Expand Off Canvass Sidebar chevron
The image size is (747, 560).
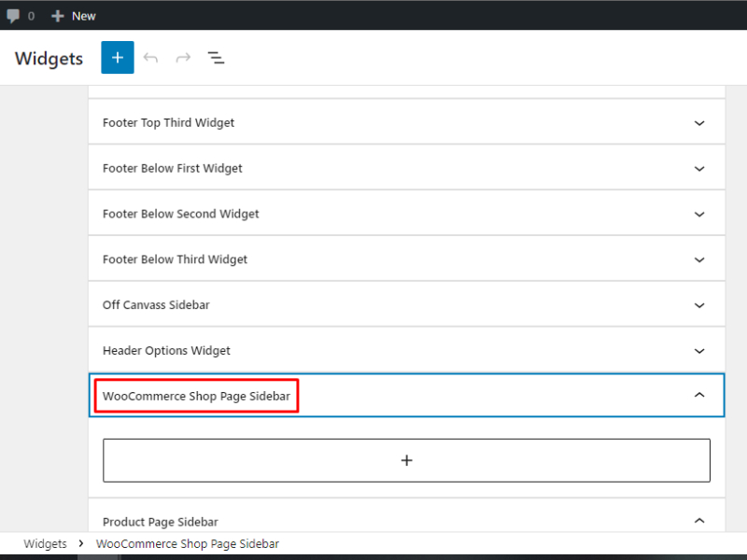point(699,305)
